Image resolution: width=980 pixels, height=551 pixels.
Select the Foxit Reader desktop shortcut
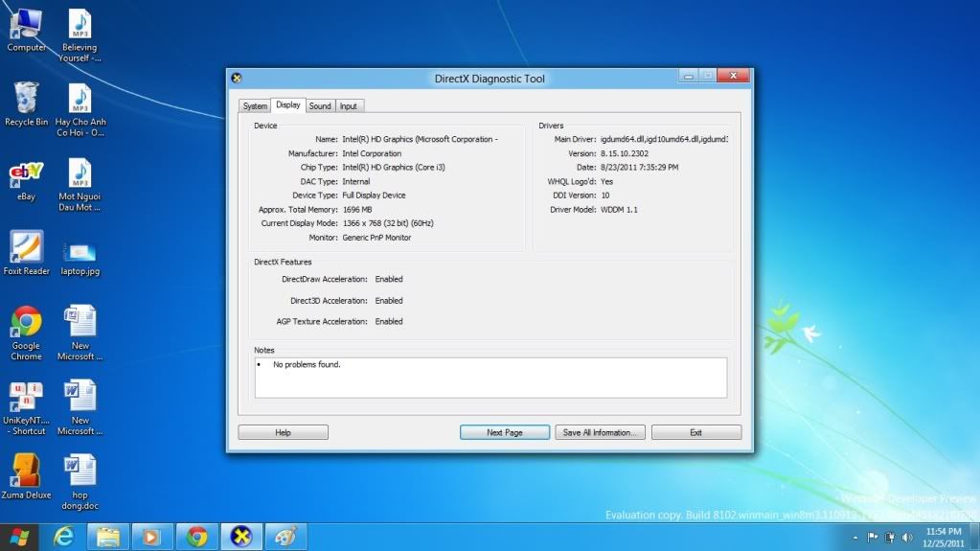click(x=26, y=253)
